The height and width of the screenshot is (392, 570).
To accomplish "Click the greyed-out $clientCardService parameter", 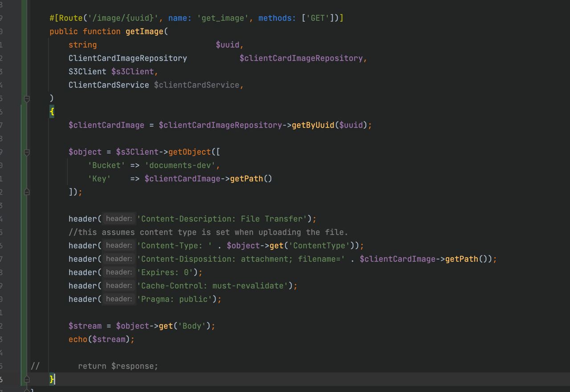I will 196,85.
